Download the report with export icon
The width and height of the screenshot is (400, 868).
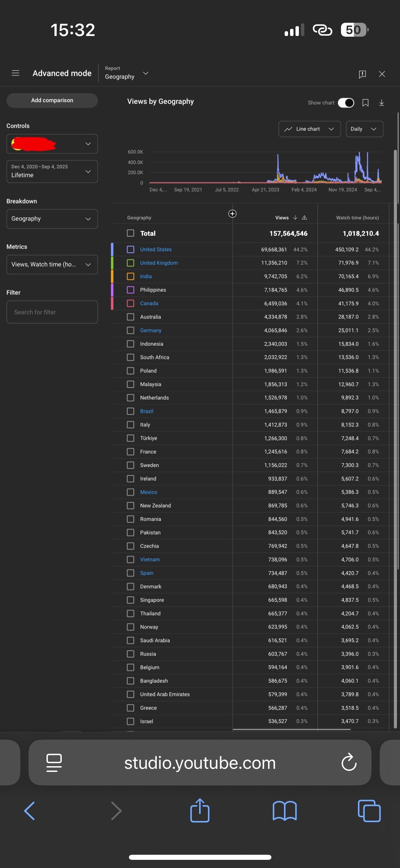click(x=381, y=103)
